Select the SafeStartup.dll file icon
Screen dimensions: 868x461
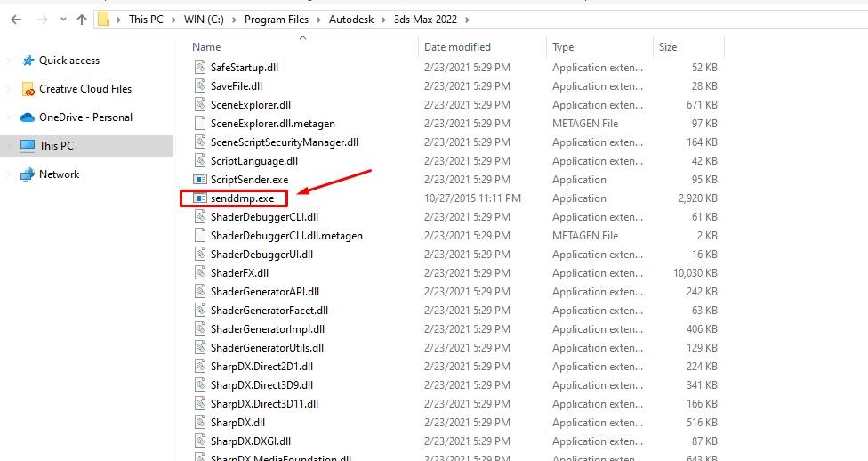200,68
